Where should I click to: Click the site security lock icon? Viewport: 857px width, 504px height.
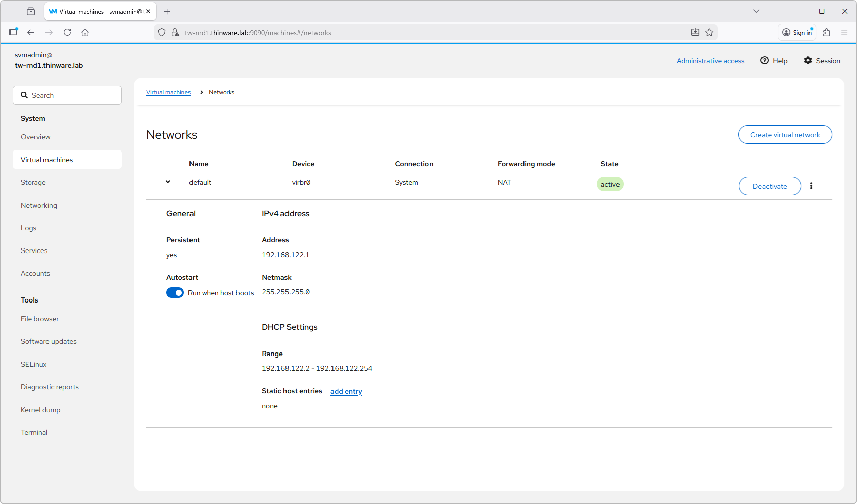[x=175, y=32]
